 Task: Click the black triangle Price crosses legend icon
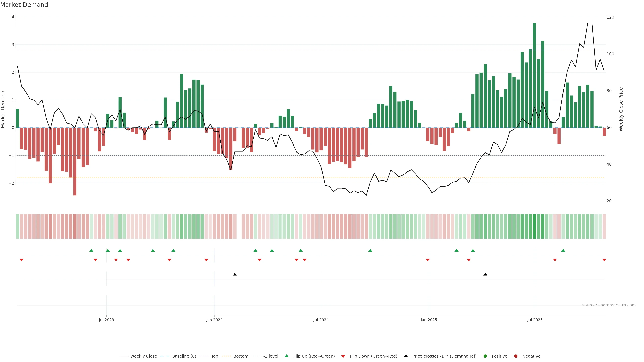point(406,356)
